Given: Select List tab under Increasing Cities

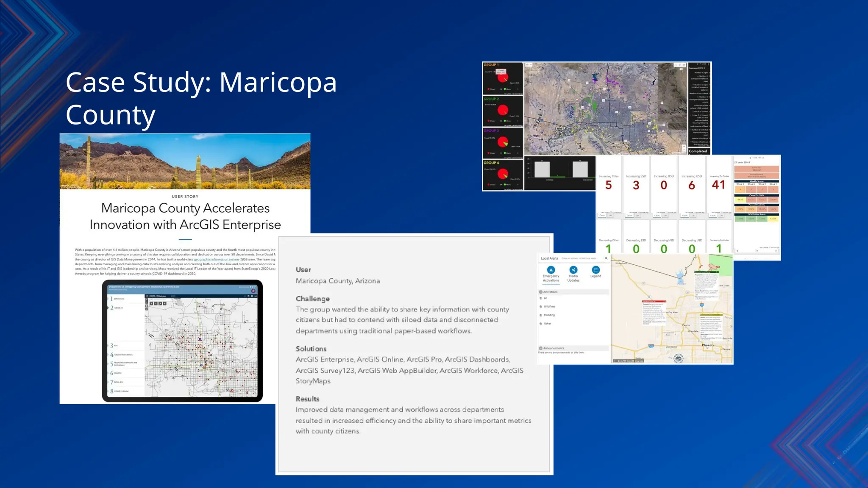Looking at the screenshot, I should coord(611,216).
